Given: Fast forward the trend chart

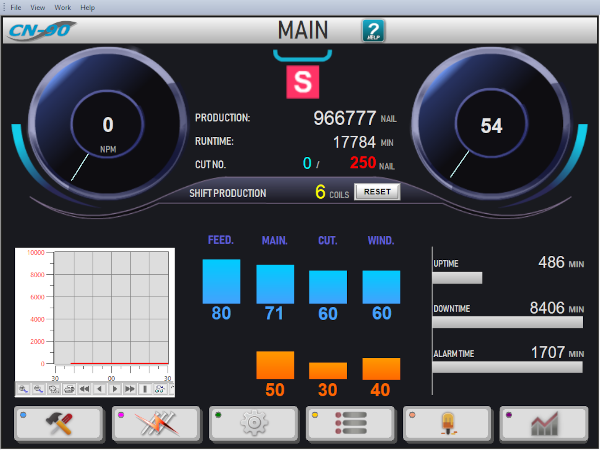Looking at the screenshot, I should [x=130, y=389].
